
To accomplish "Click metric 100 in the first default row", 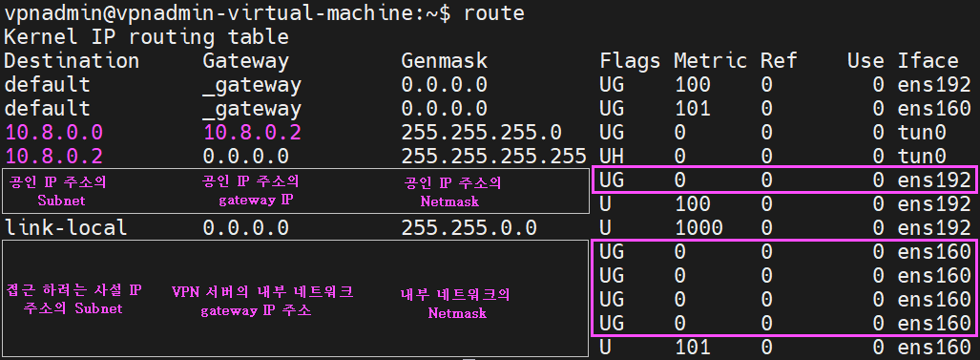I will point(693,84).
